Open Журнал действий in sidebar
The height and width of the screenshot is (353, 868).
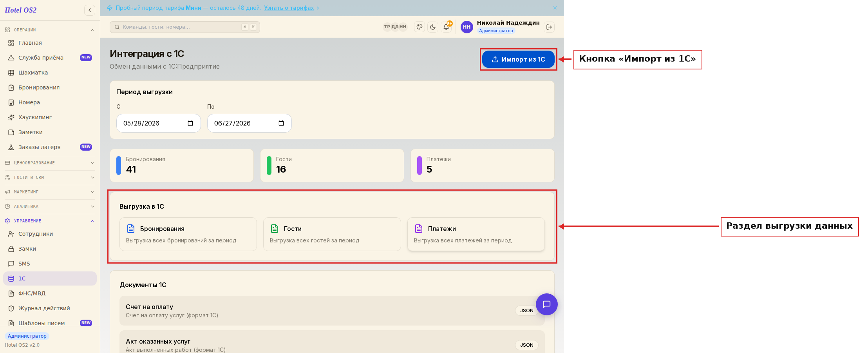50,308
